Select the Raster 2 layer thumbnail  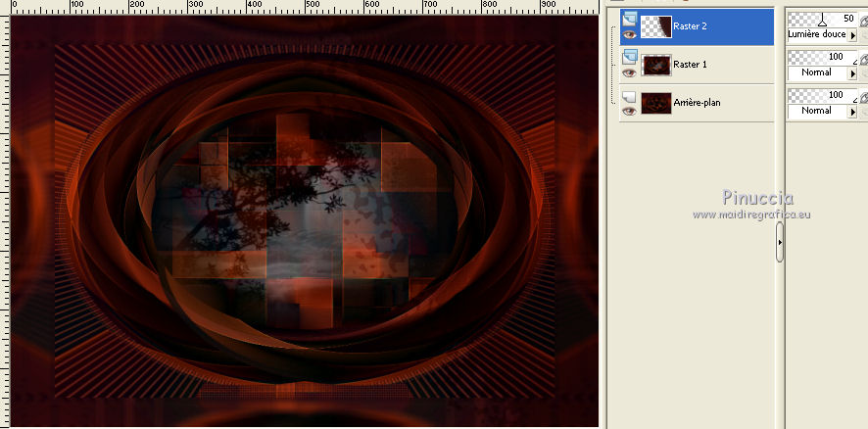[656, 26]
